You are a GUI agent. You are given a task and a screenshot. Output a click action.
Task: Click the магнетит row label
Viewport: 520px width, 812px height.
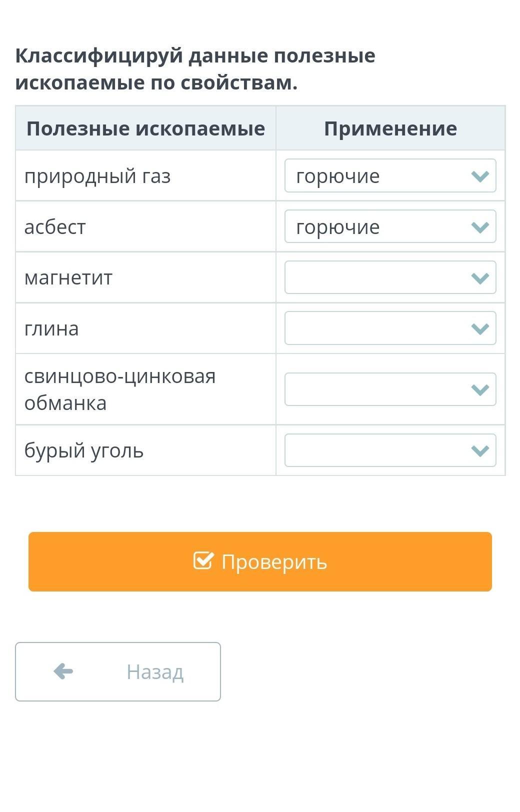[x=68, y=278]
